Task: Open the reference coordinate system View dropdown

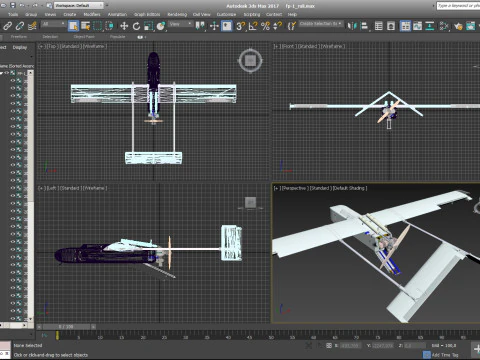Action: click(x=180, y=24)
